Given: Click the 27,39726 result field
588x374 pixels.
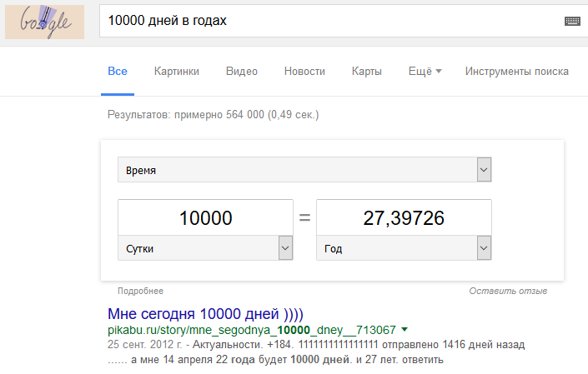Looking at the screenshot, I should click(404, 217).
